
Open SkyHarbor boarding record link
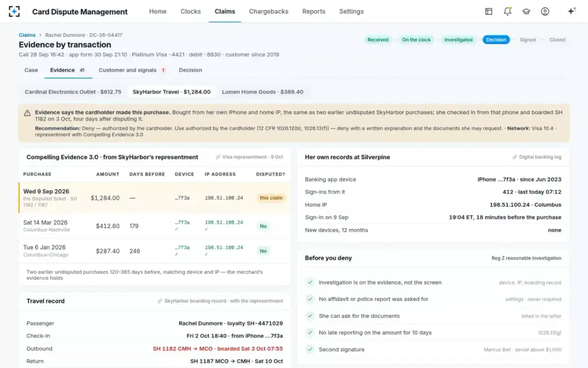click(x=220, y=301)
